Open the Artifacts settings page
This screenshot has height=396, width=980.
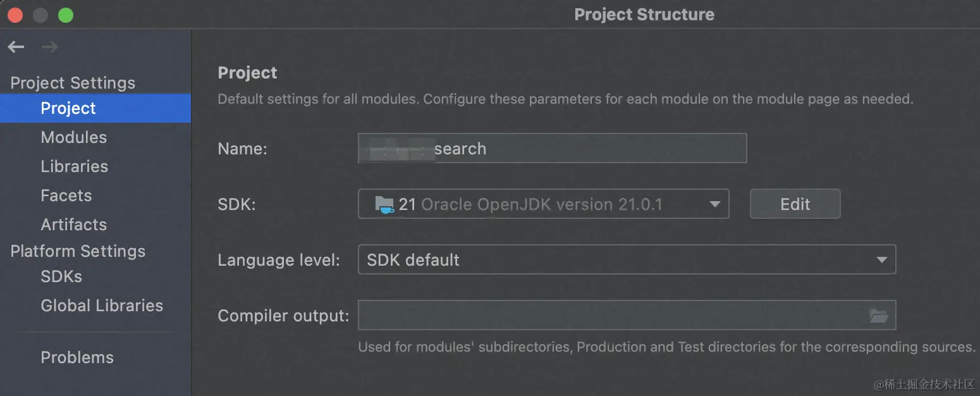tap(73, 225)
